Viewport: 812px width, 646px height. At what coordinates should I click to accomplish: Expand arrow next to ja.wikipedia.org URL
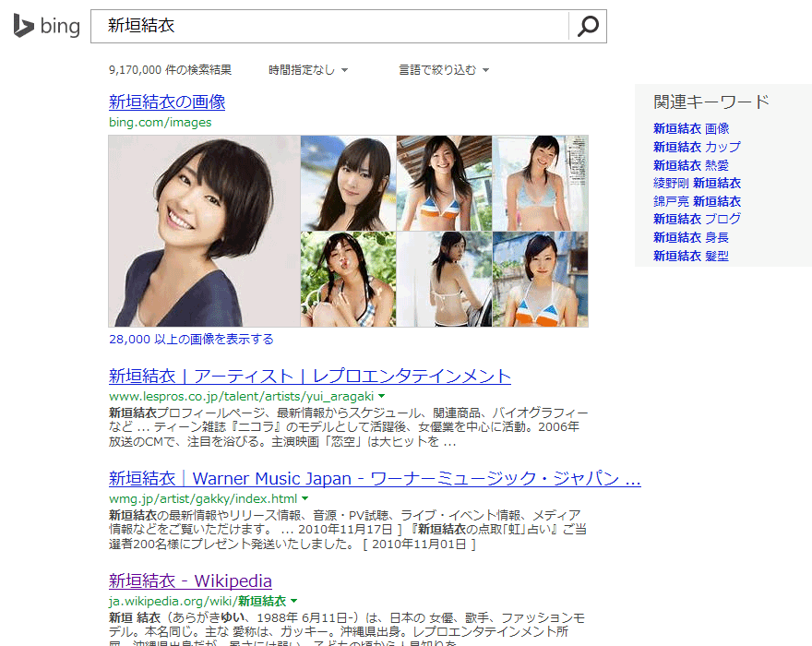pyautogui.click(x=294, y=601)
